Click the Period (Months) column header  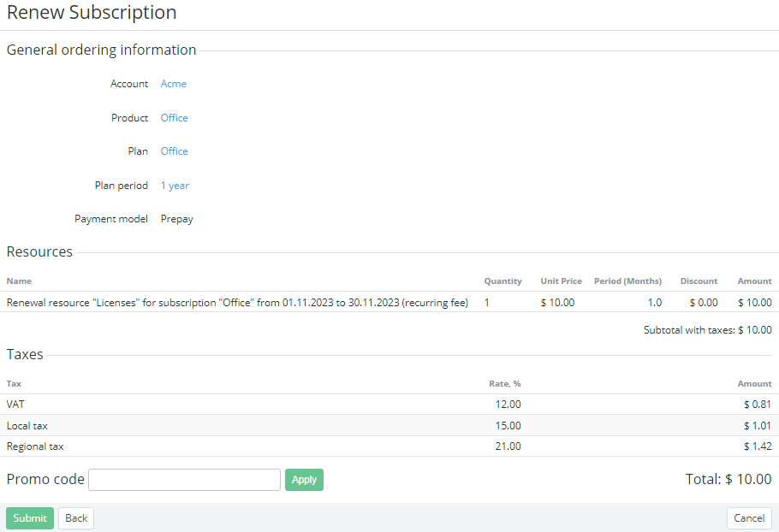click(x=627, y=281)
